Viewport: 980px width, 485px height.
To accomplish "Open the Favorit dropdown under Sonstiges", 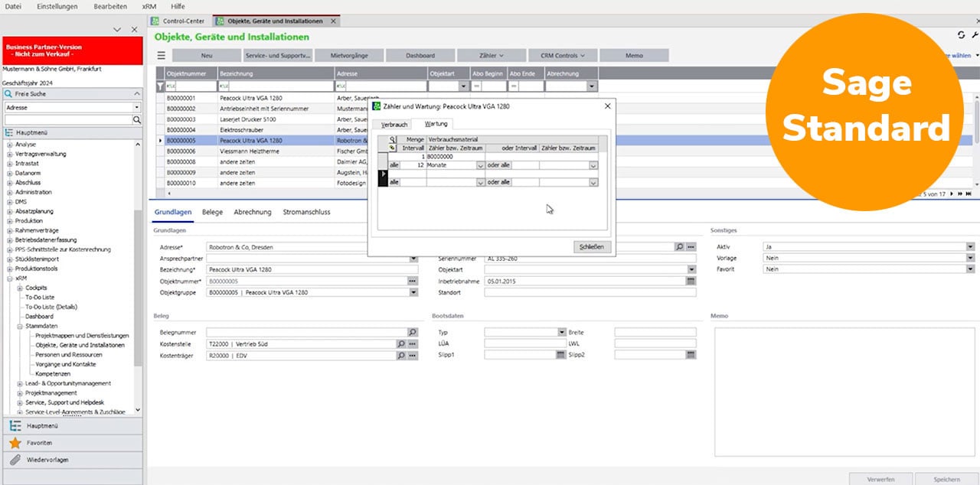I will 970,269.
